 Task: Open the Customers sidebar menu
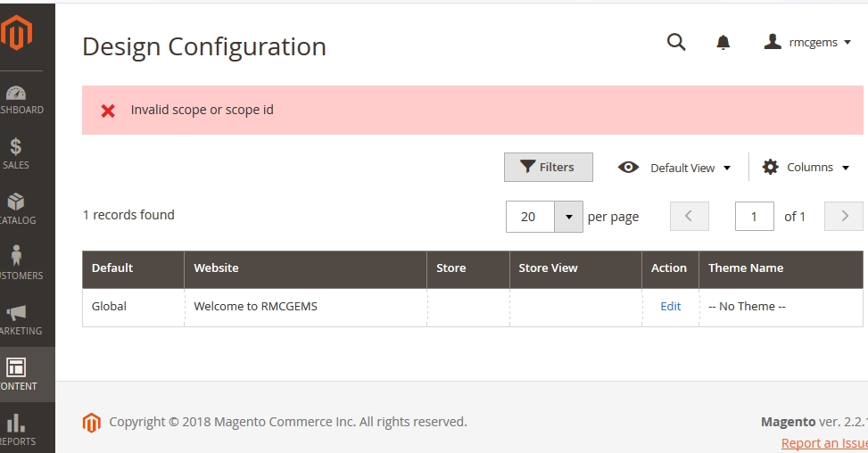[x=16, y=264]
